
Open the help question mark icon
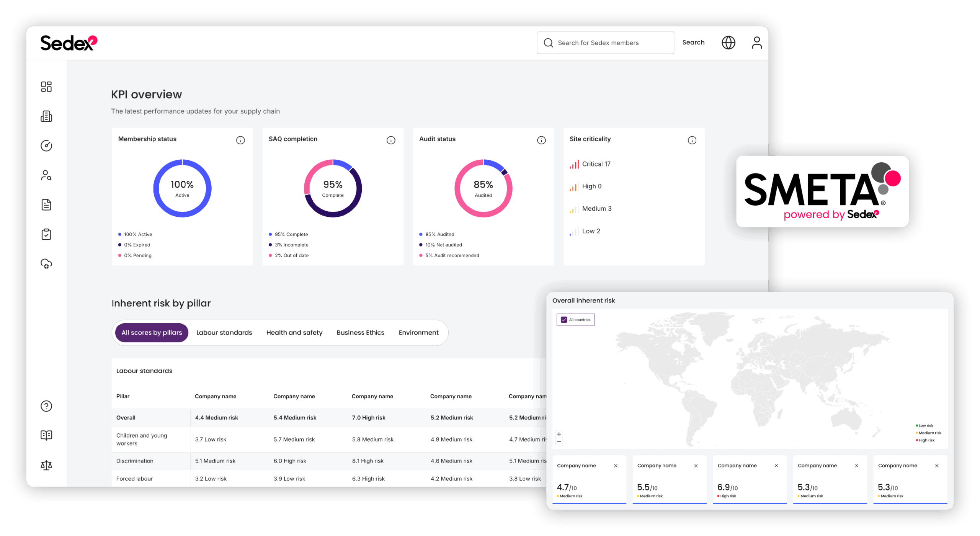pyautogui.click(x=46, y=406)
